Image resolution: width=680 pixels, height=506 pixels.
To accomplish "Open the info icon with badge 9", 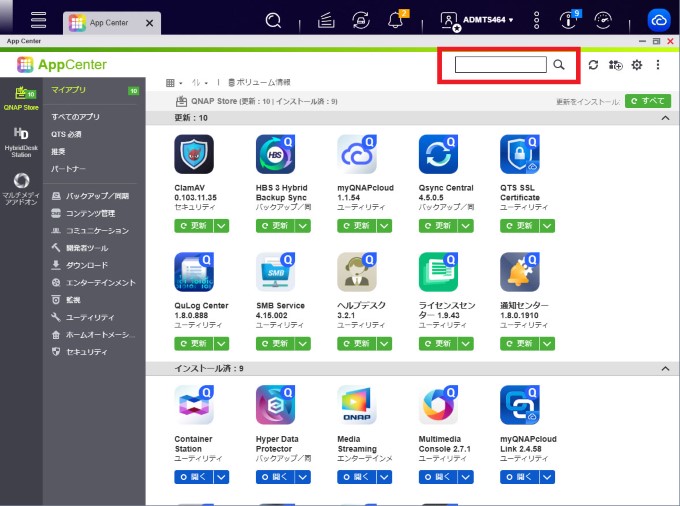I will click(568, 20).
